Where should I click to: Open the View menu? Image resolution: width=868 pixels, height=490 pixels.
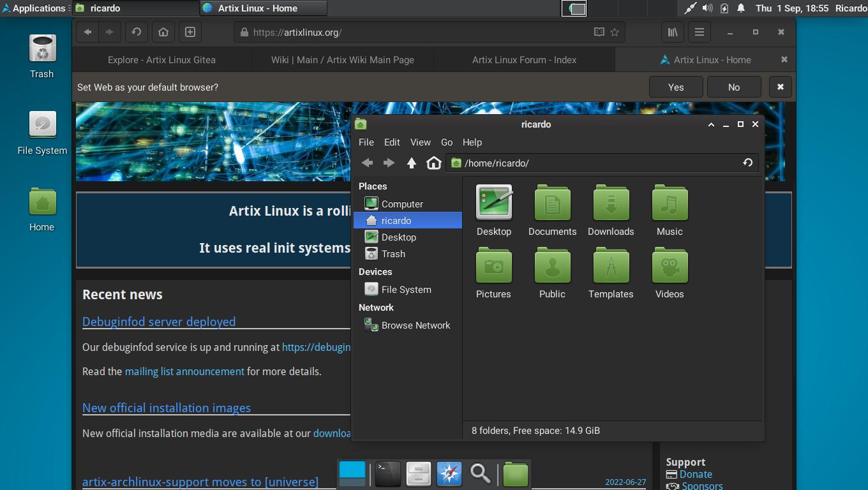point(420,142)
